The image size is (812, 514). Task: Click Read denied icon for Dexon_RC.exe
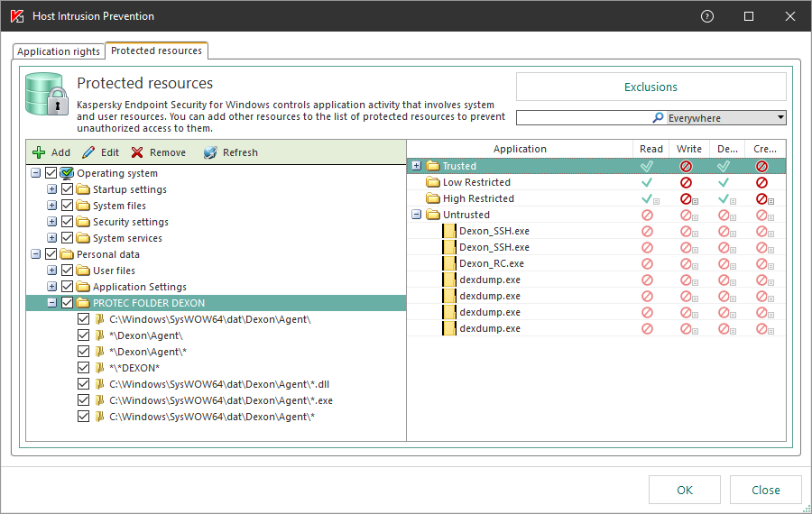click(647, 263)
